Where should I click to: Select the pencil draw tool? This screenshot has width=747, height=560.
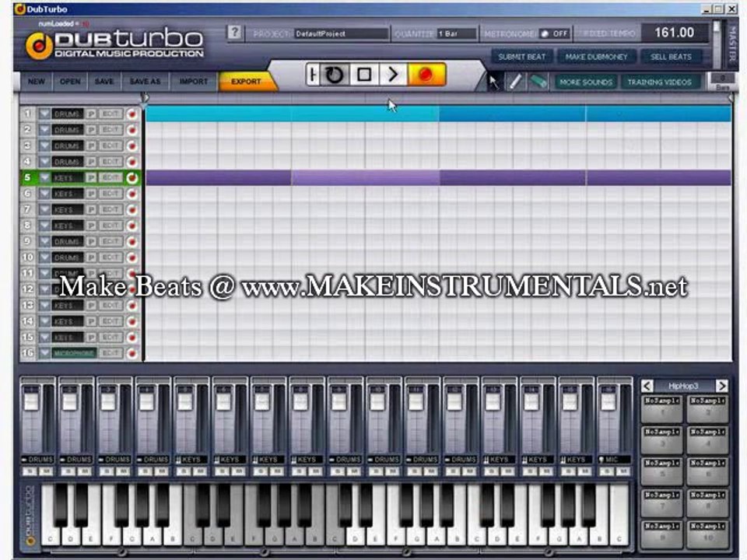(x=515, y=82)
